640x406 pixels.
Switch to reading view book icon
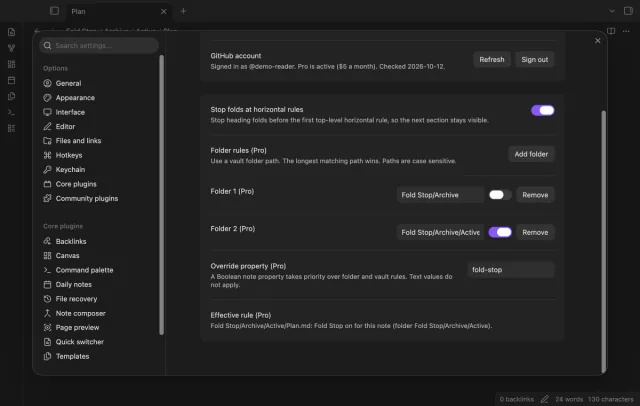tap(611, 31)
